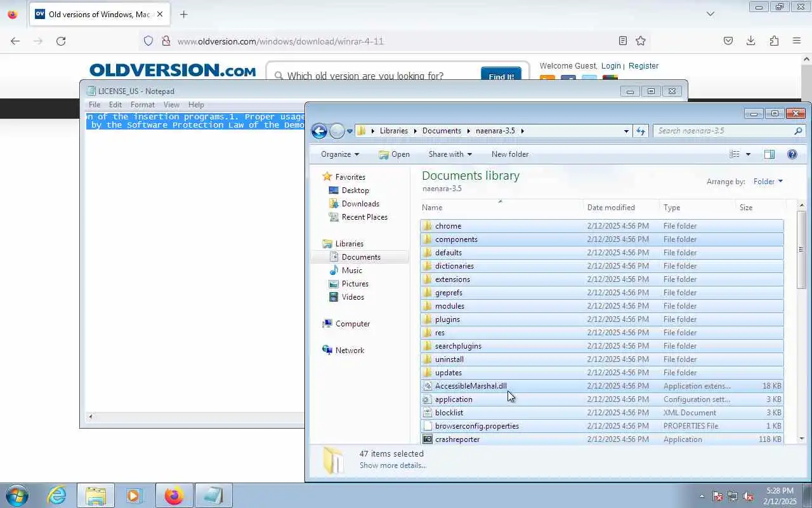The image size is (812, 508).
Task: Toggle Firefox reader view icon
Action: pyautogui.click(x=623, y=41)
